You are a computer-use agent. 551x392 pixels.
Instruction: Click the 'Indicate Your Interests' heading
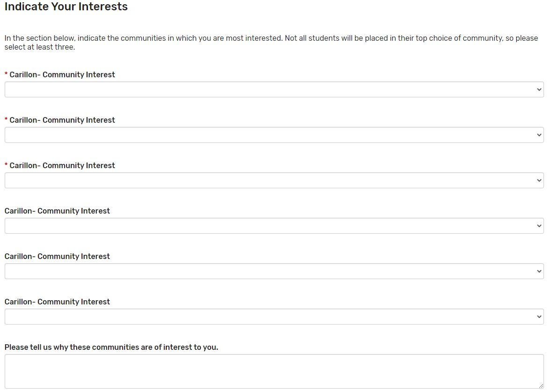tap(66, 7)
